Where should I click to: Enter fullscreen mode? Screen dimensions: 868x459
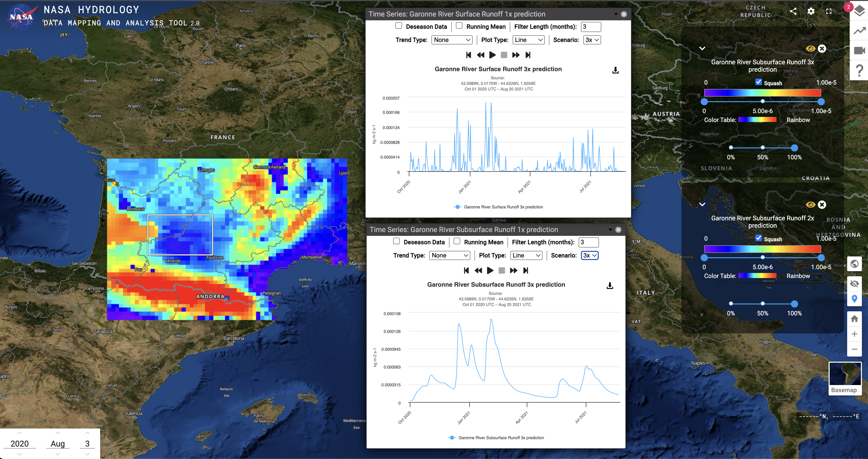tap(829, 11)
